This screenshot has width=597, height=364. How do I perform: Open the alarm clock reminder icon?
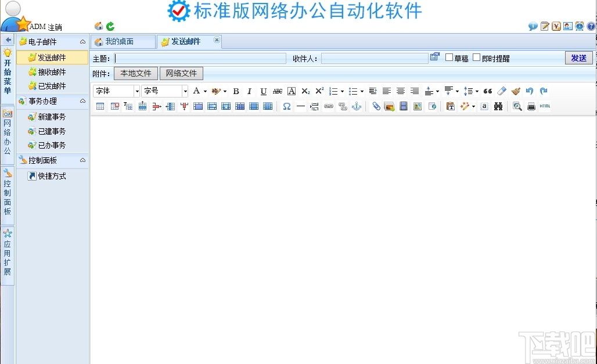[x=579, y=26]
